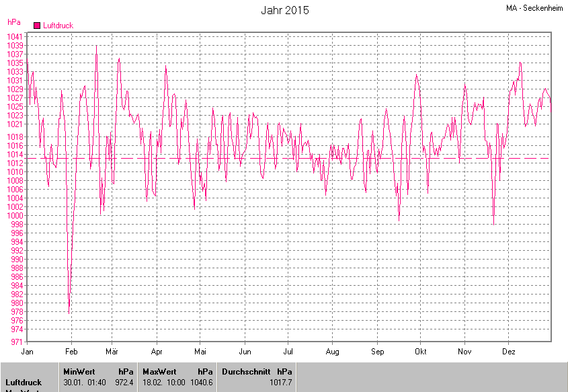This screenshot has height=392, width=568.
Task: Click the Durchschnitt column header
Action: (x=245, y=371)
